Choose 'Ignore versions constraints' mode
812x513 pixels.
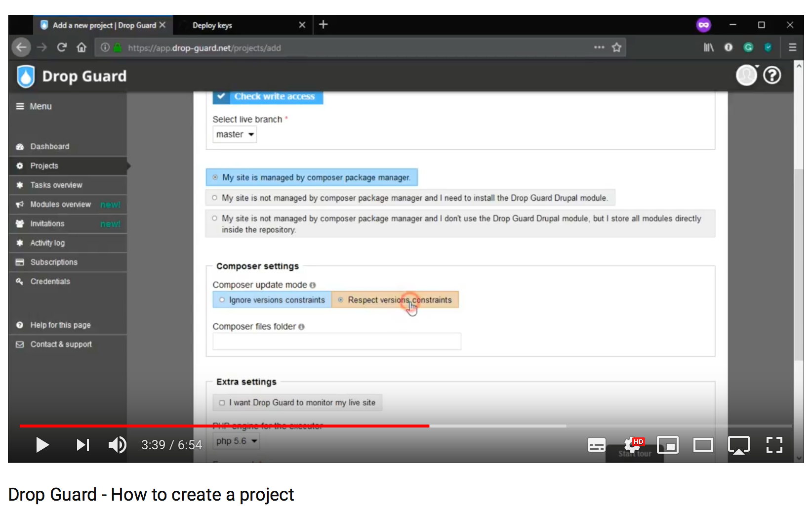(x=272, y=300)
